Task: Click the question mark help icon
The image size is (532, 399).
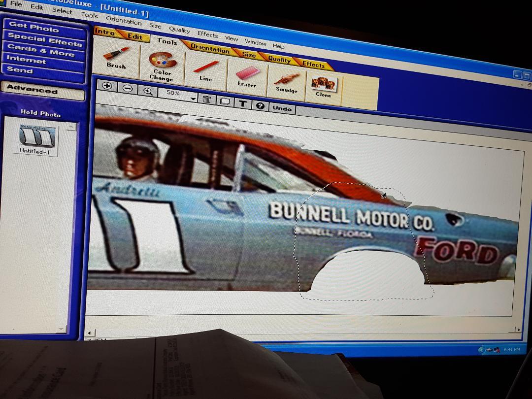Action: click(x=260, y=106)
